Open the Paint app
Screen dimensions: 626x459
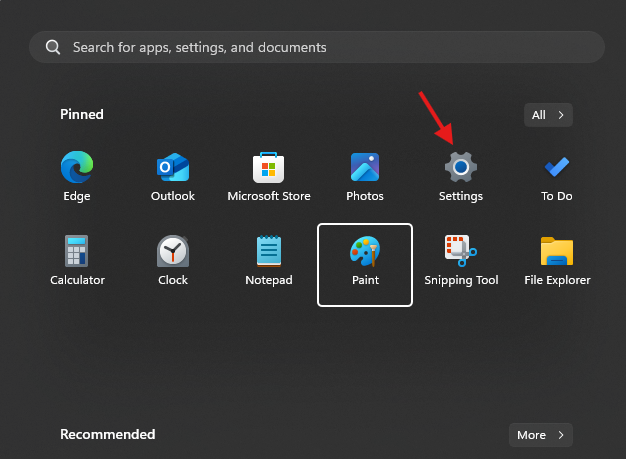(x=365, y=265)
